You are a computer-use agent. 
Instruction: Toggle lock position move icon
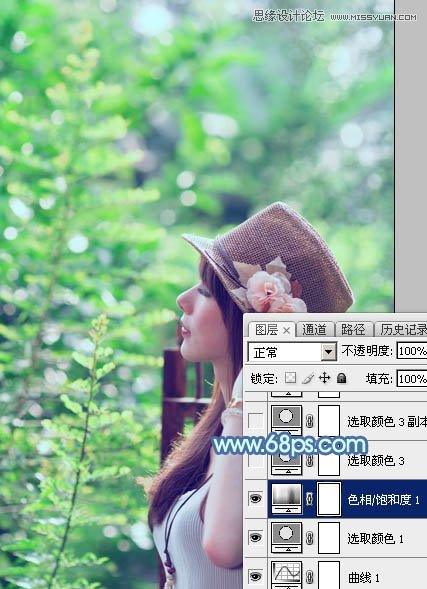click(324, 378)
